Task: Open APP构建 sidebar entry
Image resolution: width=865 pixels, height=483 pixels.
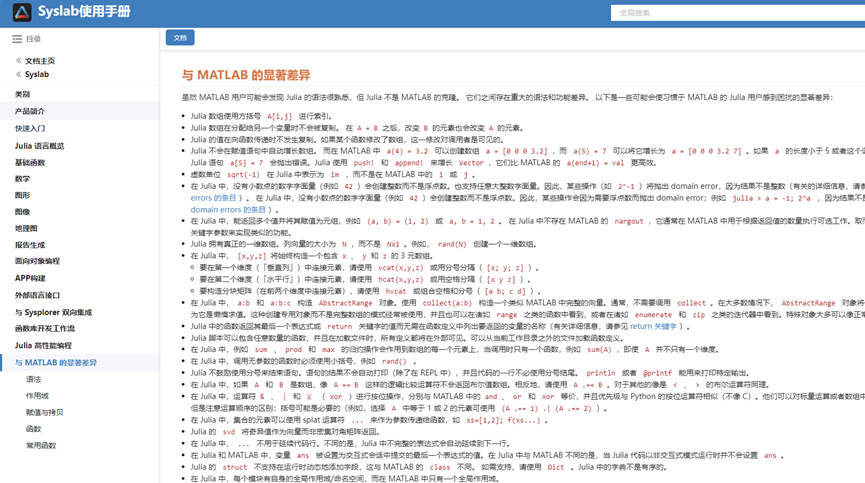Action: point(30,278)
